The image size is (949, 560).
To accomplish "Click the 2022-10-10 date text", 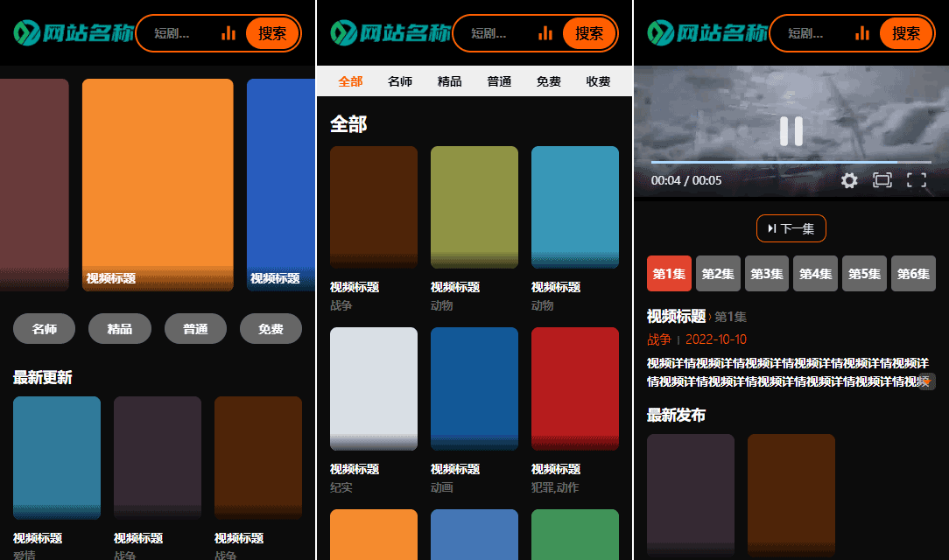I will (716, 339).
